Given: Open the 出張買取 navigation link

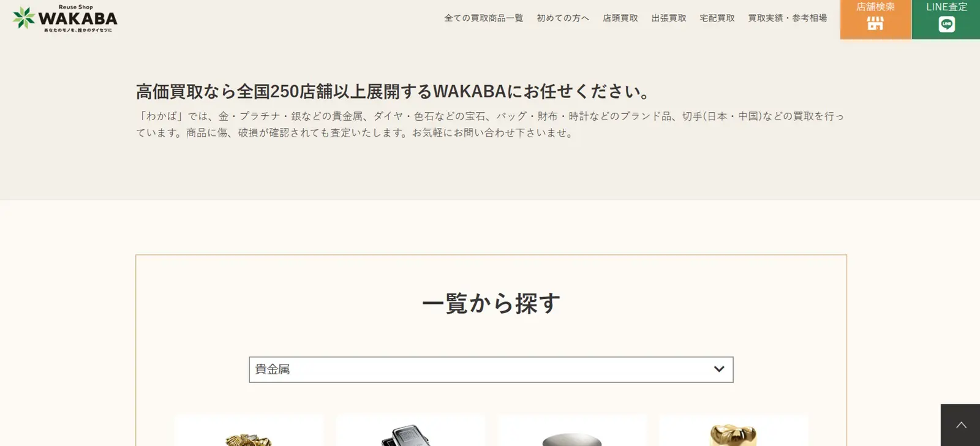Looking at the screenshot, I should (669, 18).
